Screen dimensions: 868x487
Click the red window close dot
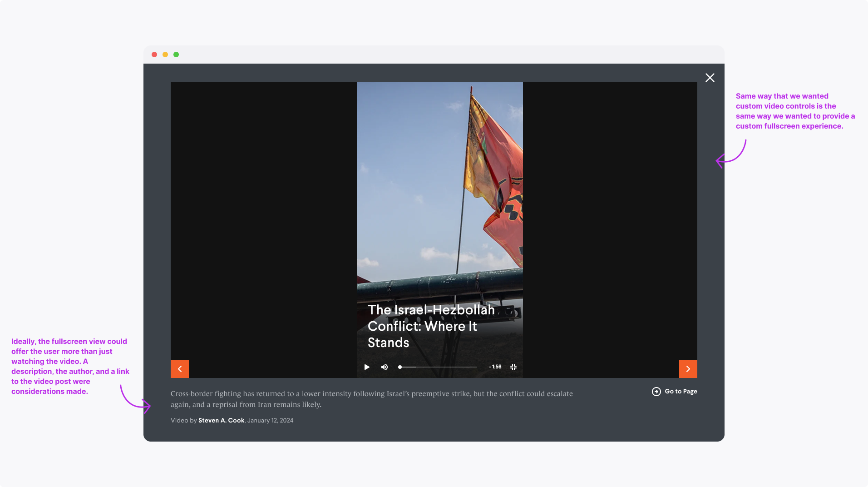[x=154, y=55]
